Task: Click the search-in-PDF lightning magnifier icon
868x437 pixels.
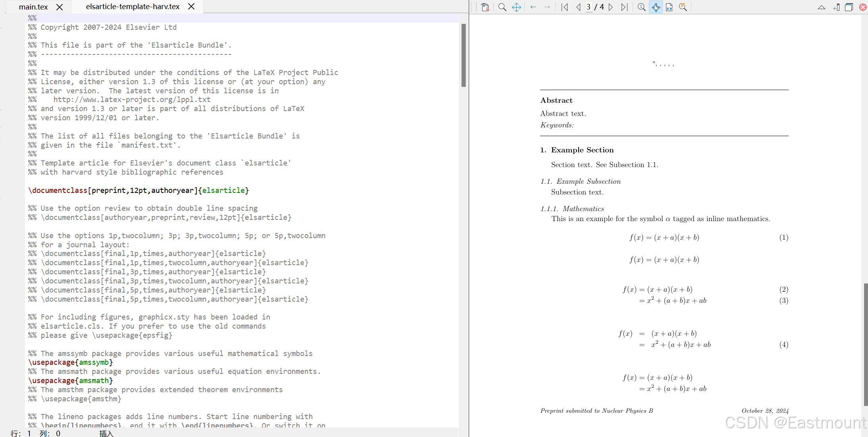Action: point(683,7)
